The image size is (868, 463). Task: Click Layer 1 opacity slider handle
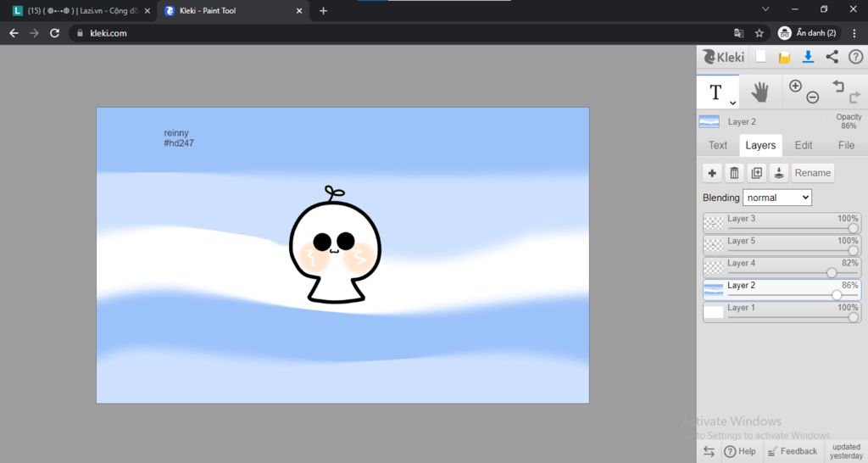853,317
